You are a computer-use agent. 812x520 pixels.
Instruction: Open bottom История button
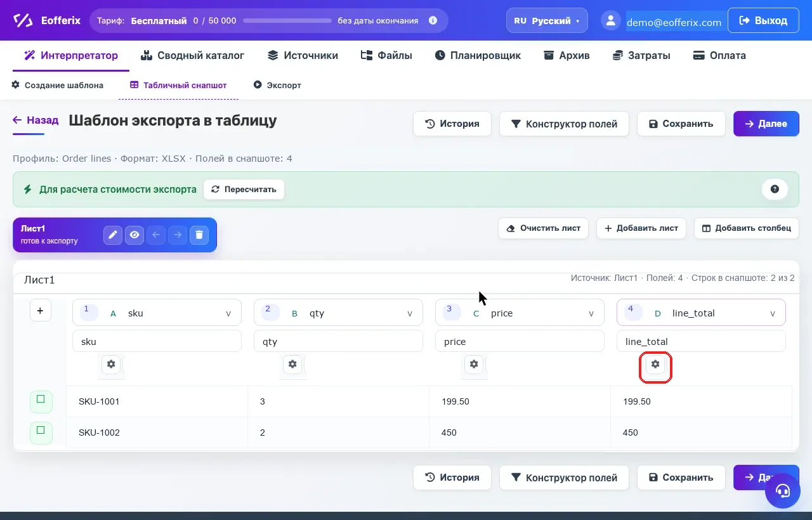pyautogui.click(x=452, y=478)
